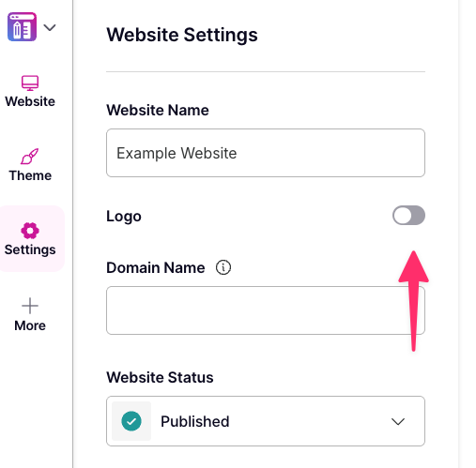Click the Theme paintbrush icon
Viewport: 476px width, 468px height.
tap(30, 157)
